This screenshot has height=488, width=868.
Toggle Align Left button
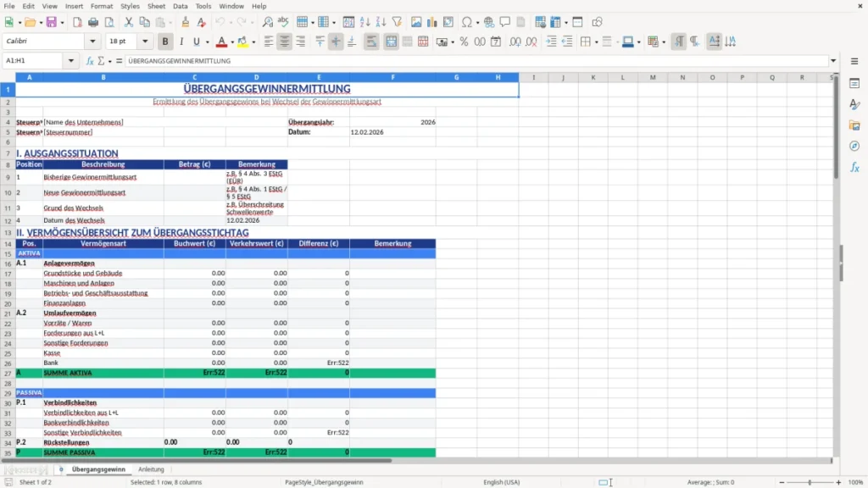click(269, 42)
